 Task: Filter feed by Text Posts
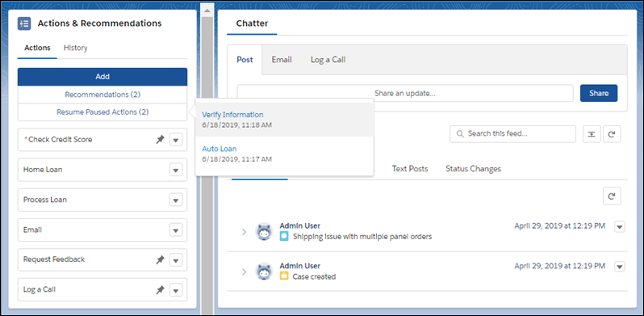click(410, 169)
